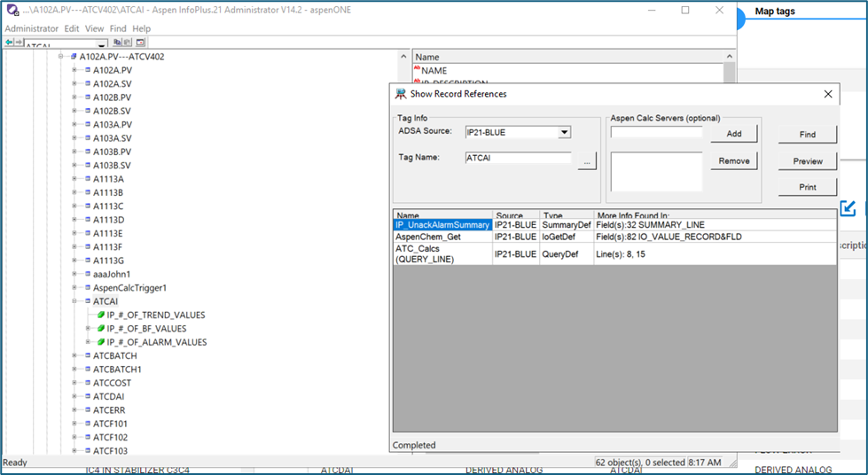Select the AspenChem_Get row
The image size is (868, 475).
click(614, 237)
